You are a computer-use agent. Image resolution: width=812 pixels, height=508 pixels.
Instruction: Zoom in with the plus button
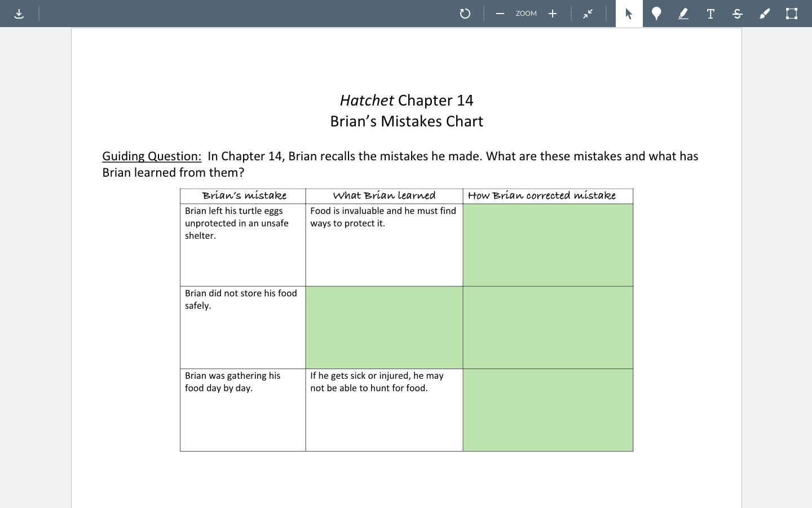point(553,14)
